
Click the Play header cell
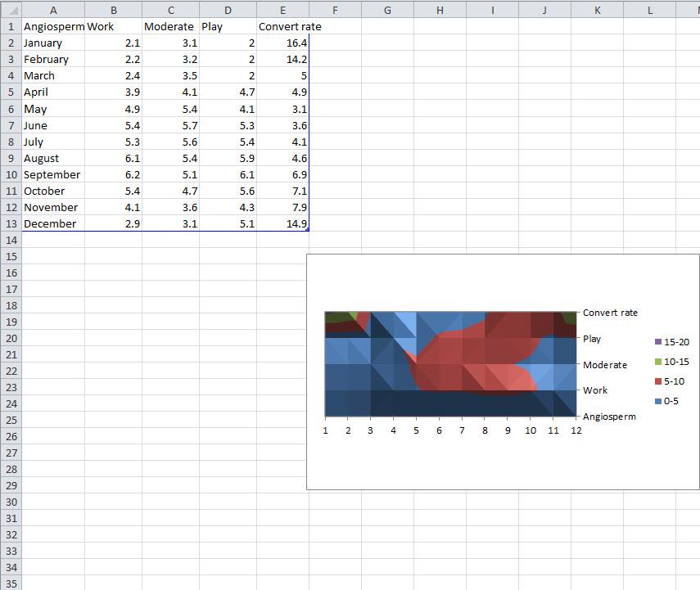point(228,26)
